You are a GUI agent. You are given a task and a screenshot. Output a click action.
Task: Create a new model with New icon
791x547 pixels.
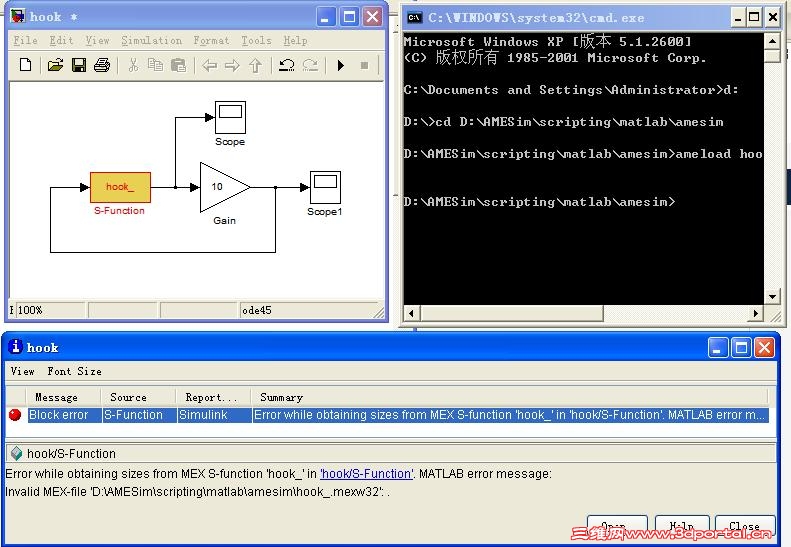tap(25, 65)
